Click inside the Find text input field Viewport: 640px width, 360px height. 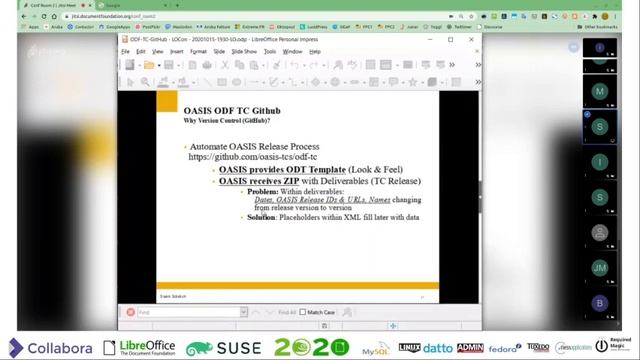pos(189,312)
